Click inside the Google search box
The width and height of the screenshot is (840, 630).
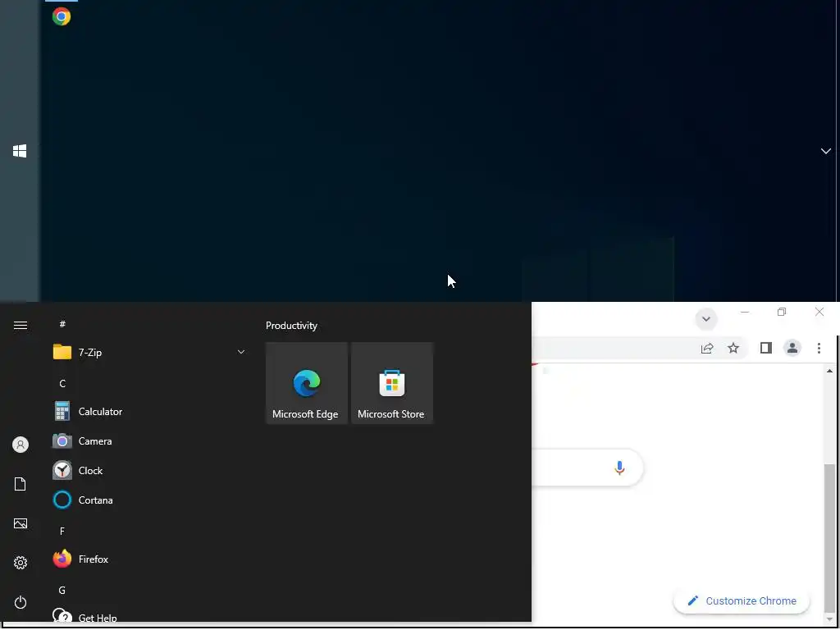587,468
